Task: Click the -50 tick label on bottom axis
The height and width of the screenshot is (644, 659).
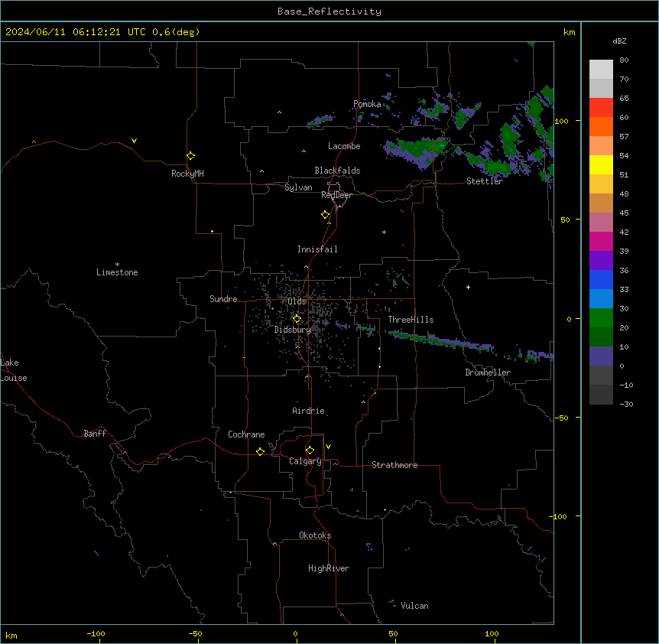Action: (195, 633)
